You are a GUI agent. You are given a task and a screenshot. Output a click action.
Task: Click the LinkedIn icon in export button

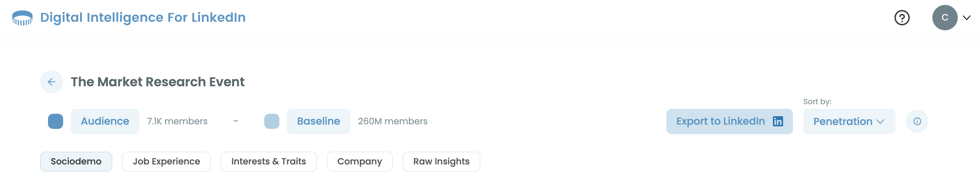click(778, 121)
